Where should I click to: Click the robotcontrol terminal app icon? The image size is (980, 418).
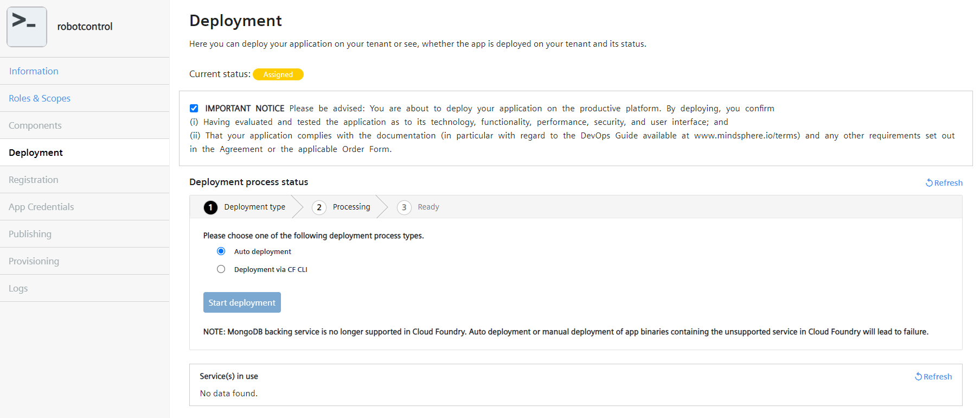[x=27, y=27]
